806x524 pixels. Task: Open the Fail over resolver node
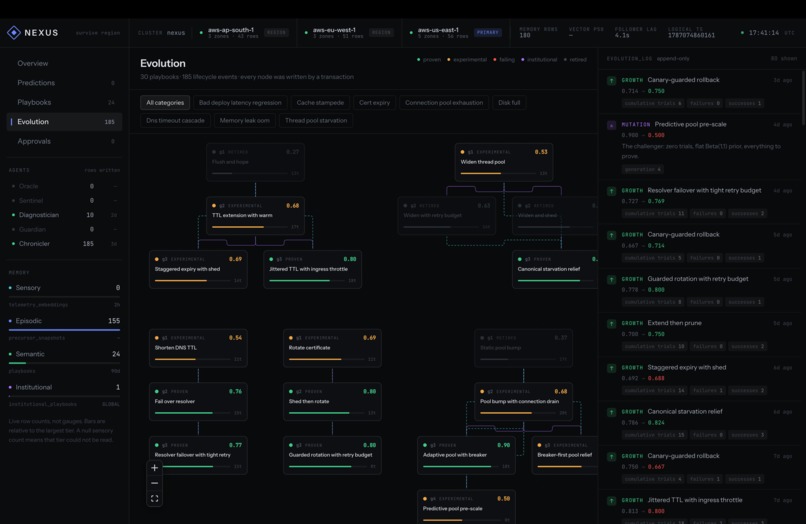point(198,402)
